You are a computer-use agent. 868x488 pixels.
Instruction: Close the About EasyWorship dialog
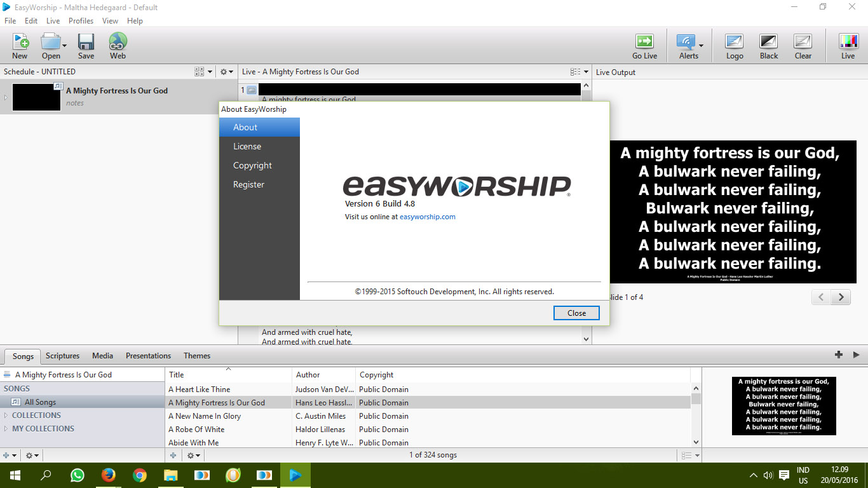[x=576, y=313]
